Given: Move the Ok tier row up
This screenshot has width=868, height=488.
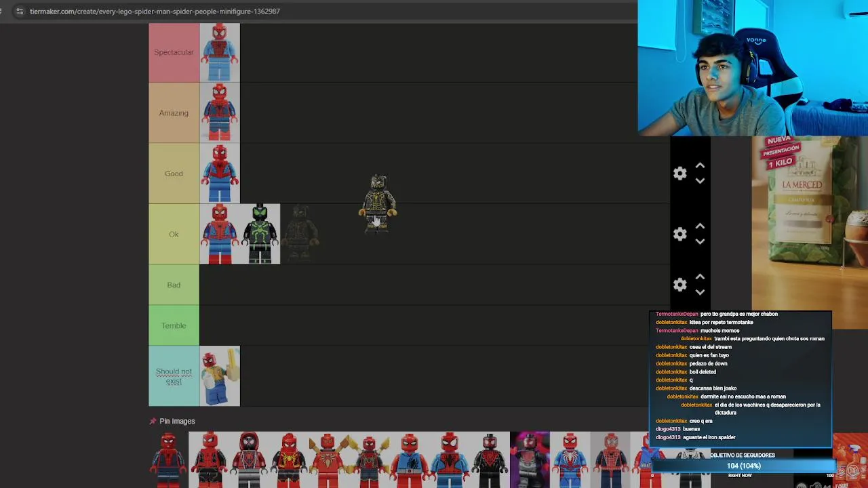Looking at the screenshot, I should click(x=700, y=227).
